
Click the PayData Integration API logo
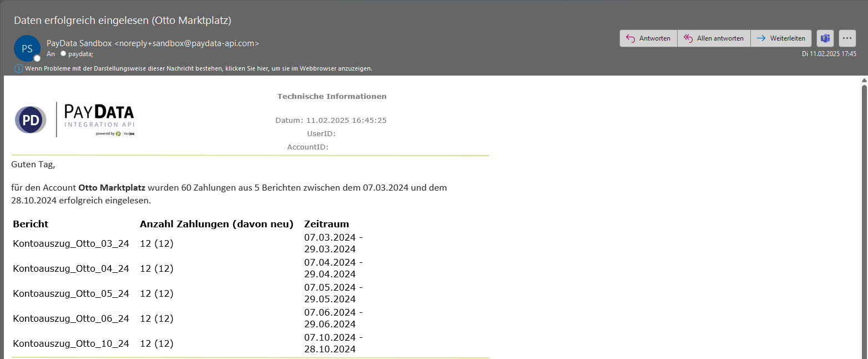99,119
